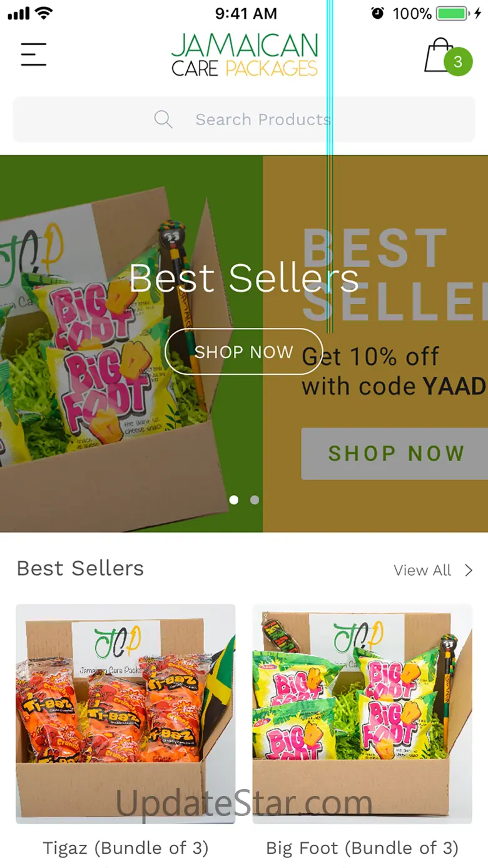Screen dimensions: 488x868
Task: Select the first carousel dot
Action: click(x=234, y=499)
